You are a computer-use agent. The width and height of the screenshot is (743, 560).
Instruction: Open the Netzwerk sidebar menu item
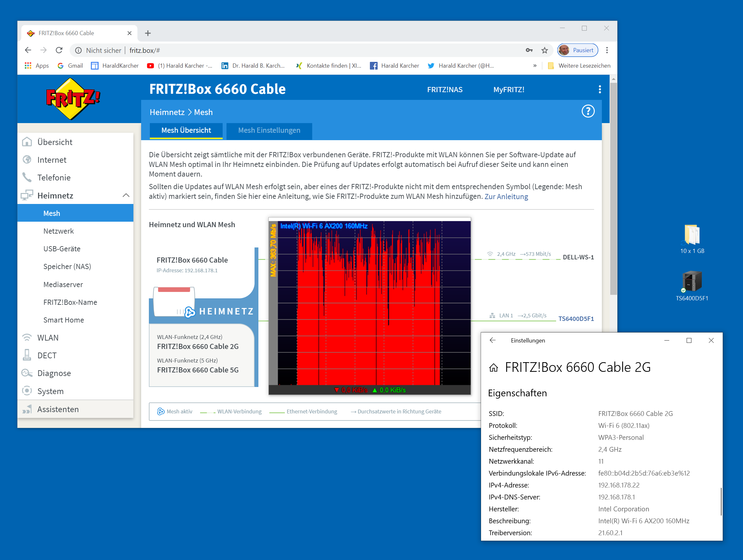click(58, 231)
